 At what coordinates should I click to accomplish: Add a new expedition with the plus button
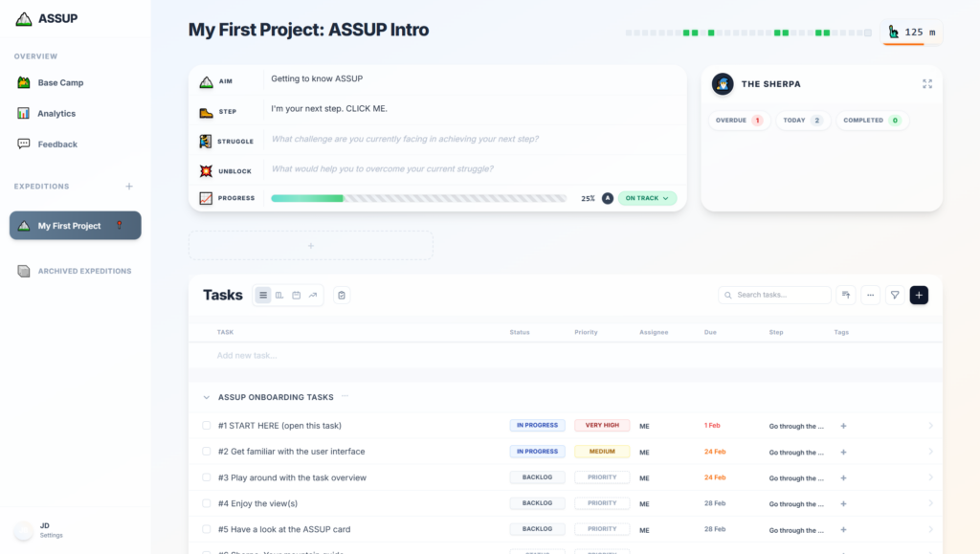[x=128, y=187]
